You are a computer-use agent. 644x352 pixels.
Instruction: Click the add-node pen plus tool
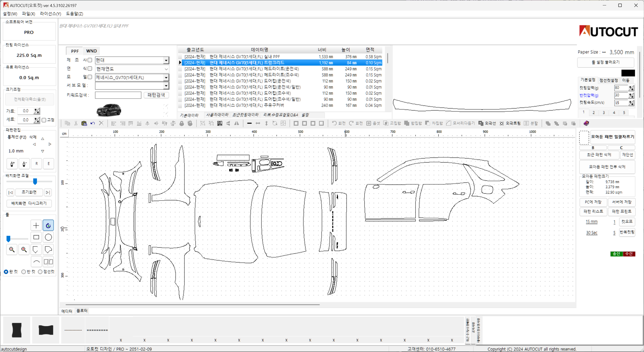pyautogui.click(x=12, y=164)
